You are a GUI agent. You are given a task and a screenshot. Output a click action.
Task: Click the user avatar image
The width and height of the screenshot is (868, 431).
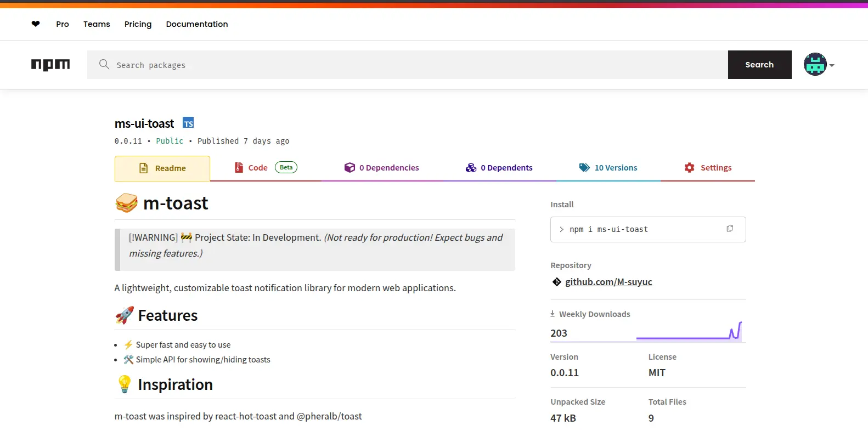coord(815,64)
